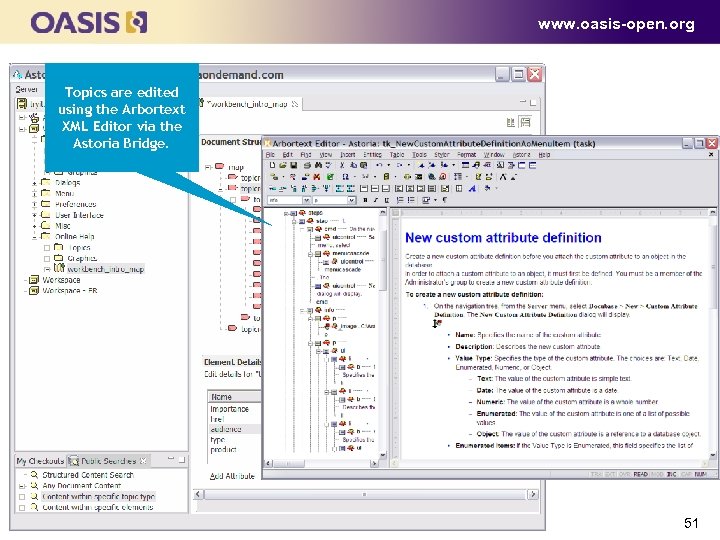Maximize the My Checkouts panel
This screenshot has height=540, width=720.
pyautogui.click(x=182, y=459)
